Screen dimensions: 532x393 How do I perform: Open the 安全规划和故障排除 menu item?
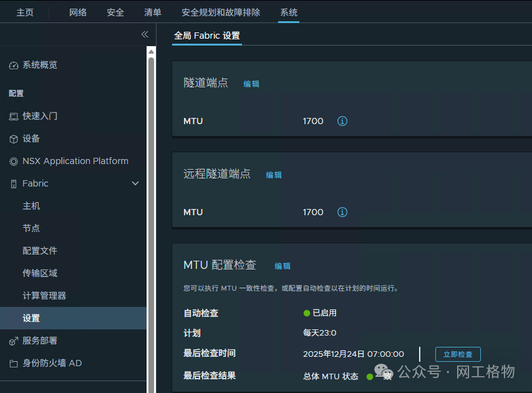(221, 11)
